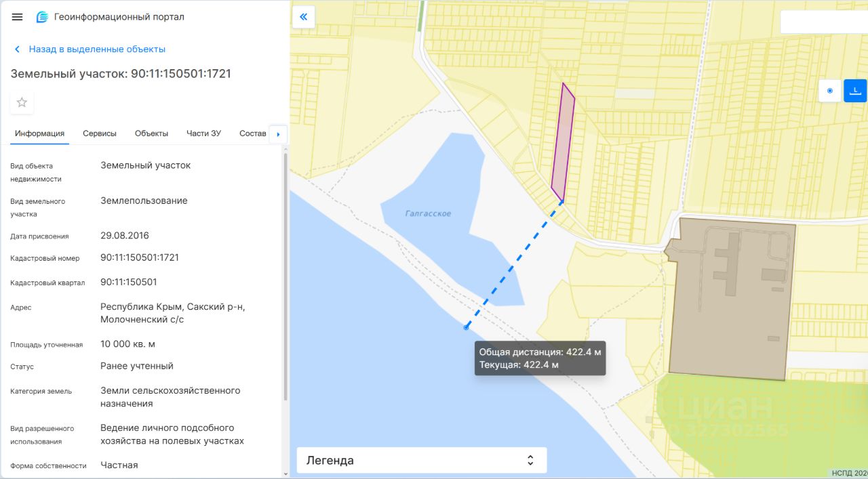This screenshot has height=479, width=868.
Task: Open the Объекты tab
Action: [151, 133]
